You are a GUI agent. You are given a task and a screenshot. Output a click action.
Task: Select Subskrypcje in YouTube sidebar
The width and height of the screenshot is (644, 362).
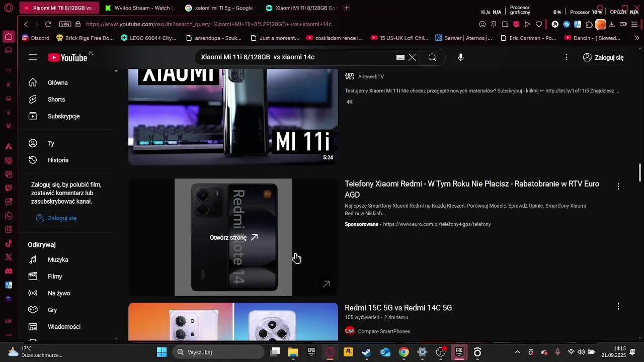(67, 116)
